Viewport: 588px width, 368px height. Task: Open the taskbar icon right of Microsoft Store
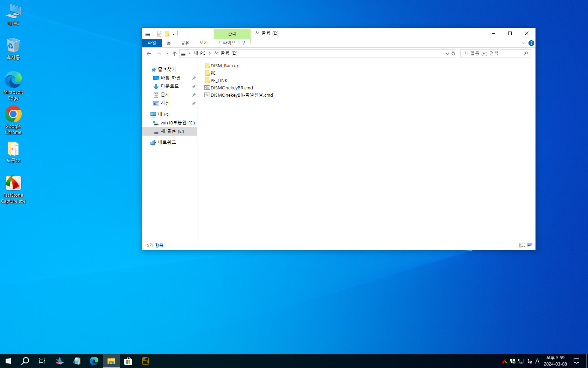coord(145,361)
